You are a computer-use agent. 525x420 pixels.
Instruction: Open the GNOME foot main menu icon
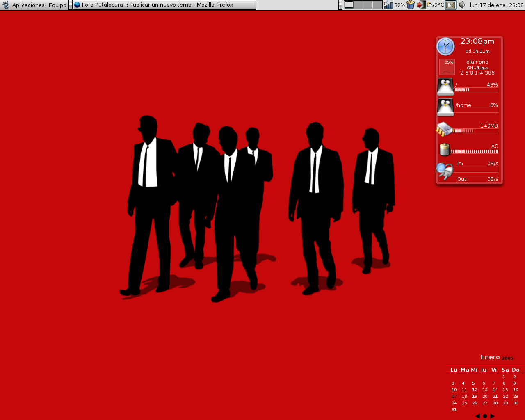point(5,5)
